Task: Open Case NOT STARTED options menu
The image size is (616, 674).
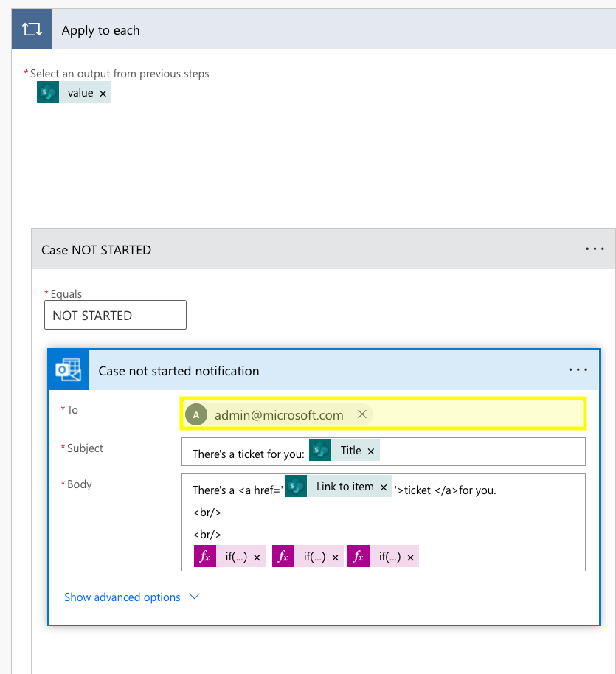Action: 595,249
